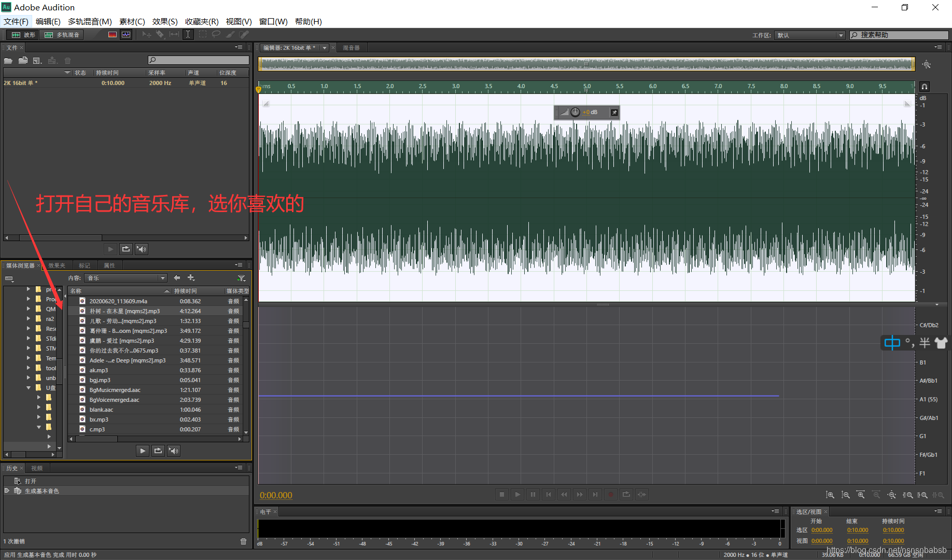This screenshot has height=560, width=952.
Task: Click Zoom In time icon
Action: click(x=861, y=495)
